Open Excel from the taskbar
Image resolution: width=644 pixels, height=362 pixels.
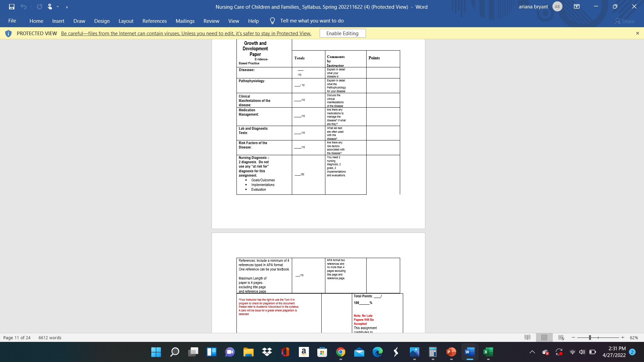488,352
